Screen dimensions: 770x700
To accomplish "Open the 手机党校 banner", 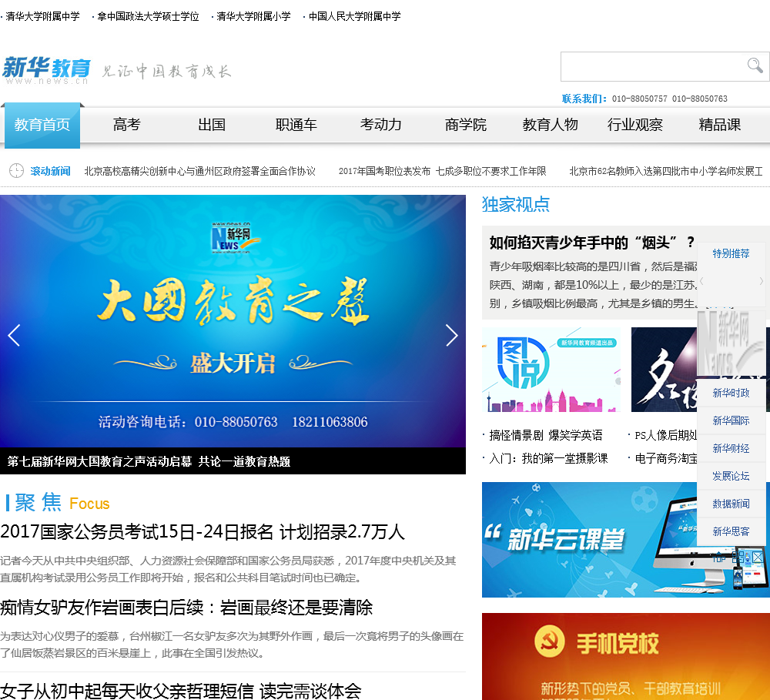I will (x=625, y=656).
